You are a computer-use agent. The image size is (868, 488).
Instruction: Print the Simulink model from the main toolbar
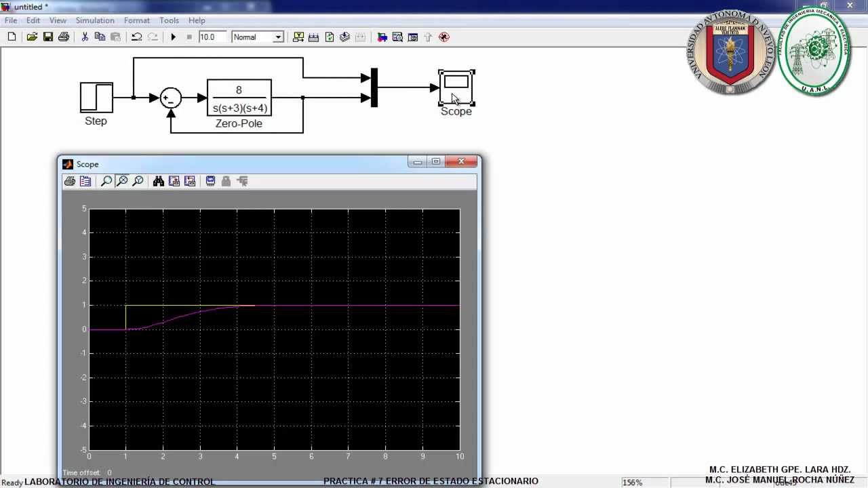point(64,37)
